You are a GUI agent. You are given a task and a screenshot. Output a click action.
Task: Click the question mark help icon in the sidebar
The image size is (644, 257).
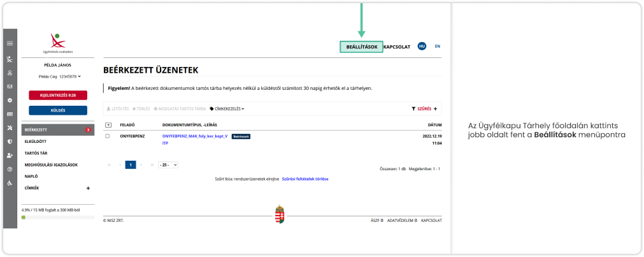click(10, 169)
